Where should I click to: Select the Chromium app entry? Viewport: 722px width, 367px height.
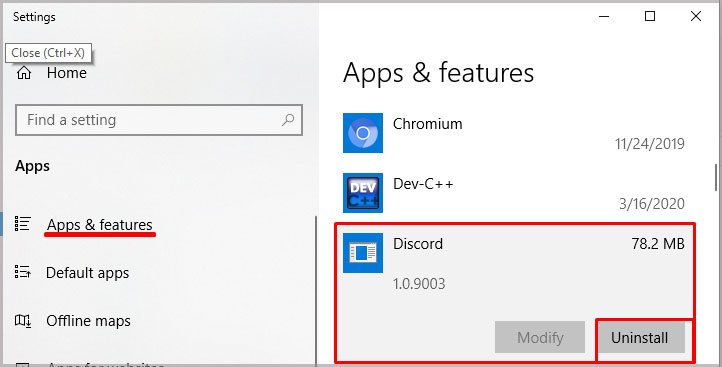tap(514, 133)
